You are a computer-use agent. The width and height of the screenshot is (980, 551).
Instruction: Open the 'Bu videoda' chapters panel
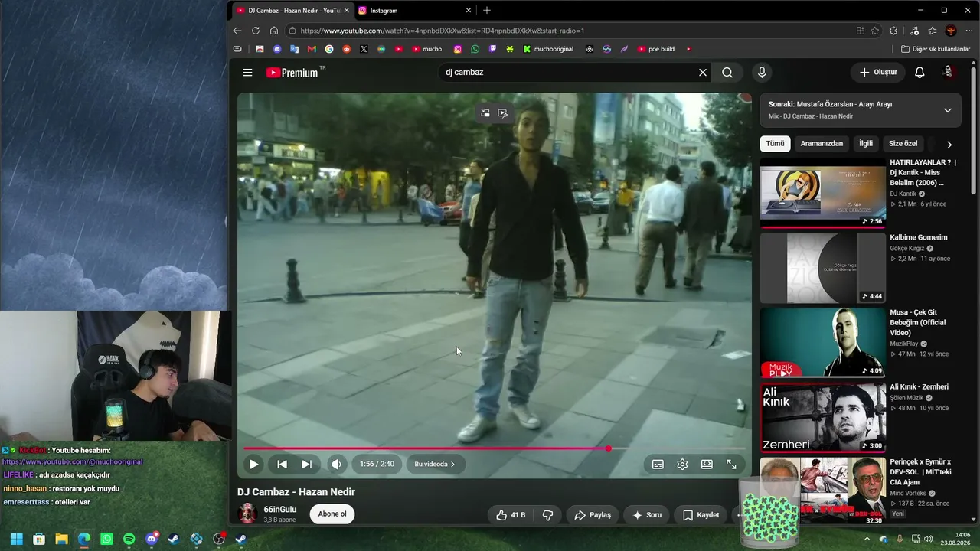click(435, 464)
